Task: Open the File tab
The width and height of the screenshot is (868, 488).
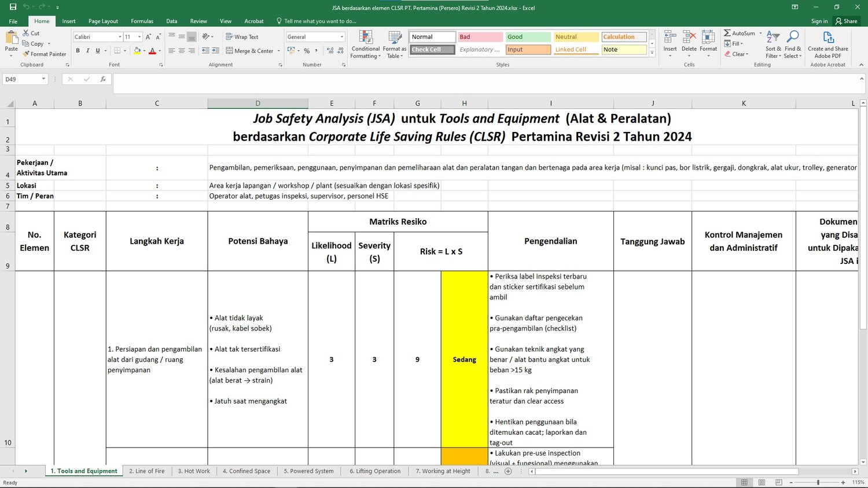Action: [13, 21]
